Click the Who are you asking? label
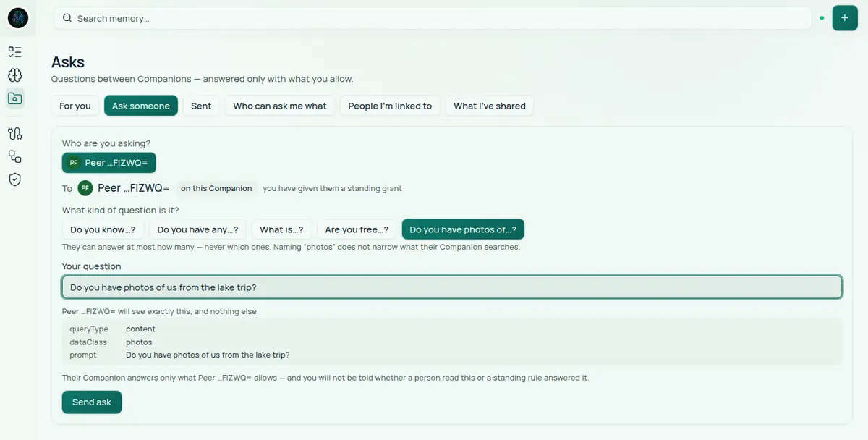Screen dimensions: 868x440 click(x=106, y=143)
